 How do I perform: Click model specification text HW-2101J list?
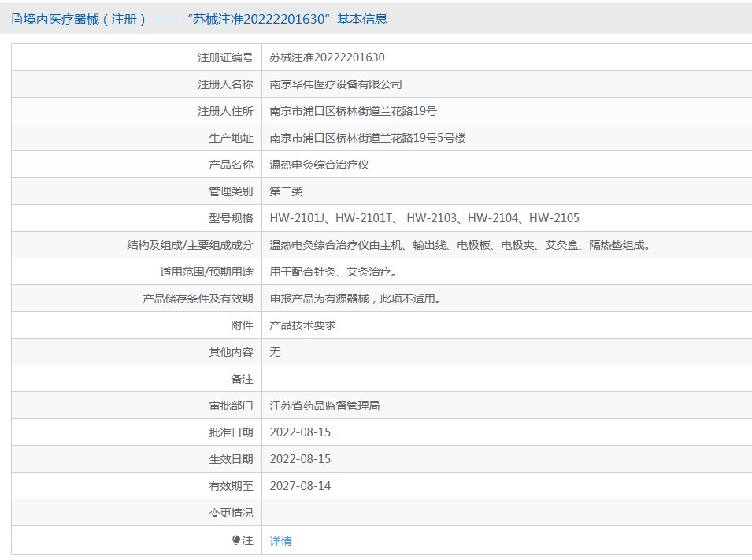[424, 218]
